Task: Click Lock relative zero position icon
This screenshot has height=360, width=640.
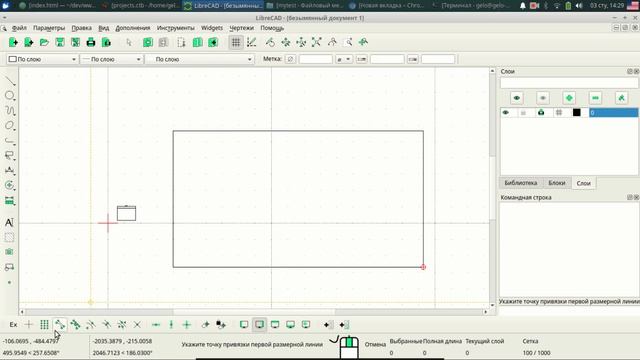Action: [x=221, y=325]
